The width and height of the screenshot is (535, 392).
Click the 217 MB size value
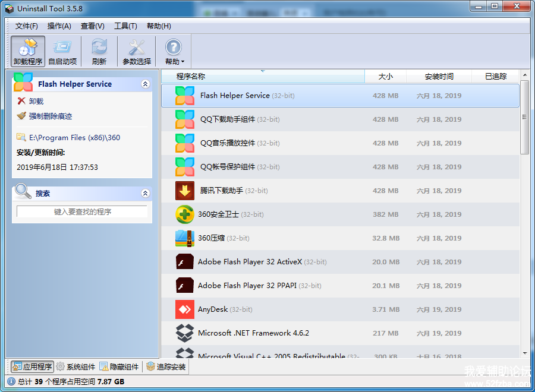tap(386, 333)
